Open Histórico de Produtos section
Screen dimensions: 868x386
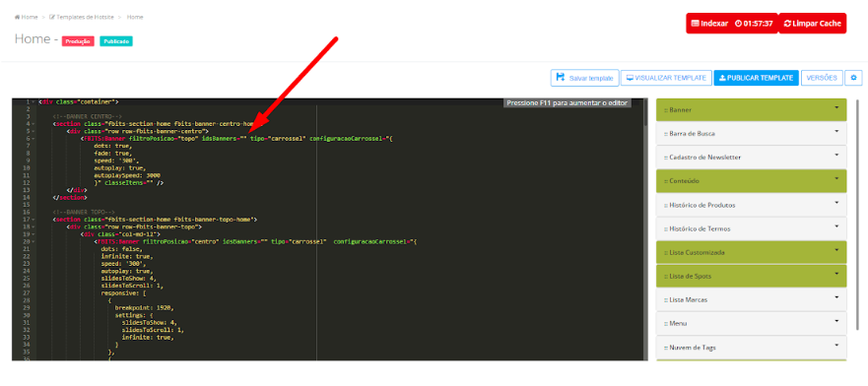pos(751,205)
